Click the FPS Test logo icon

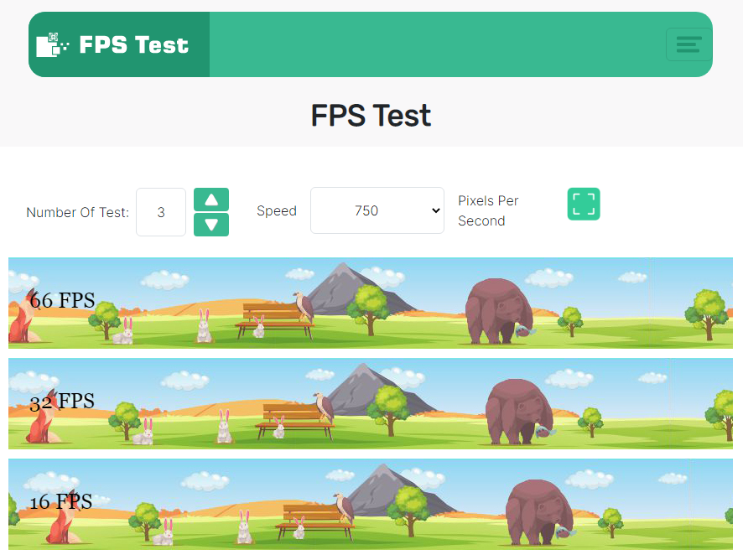(53, 44)
